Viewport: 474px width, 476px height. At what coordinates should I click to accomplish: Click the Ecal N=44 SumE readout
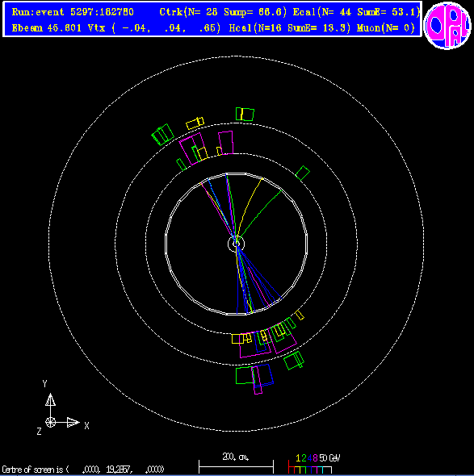(356, 12)
